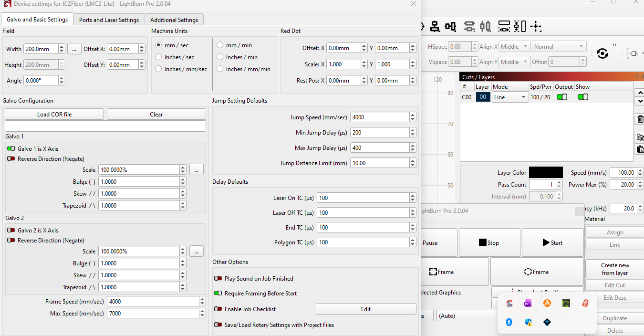Toggle the 'Galvo 1 is X Axis' switch
Viewport: 644px width, 336px height.
click(11, 149)
